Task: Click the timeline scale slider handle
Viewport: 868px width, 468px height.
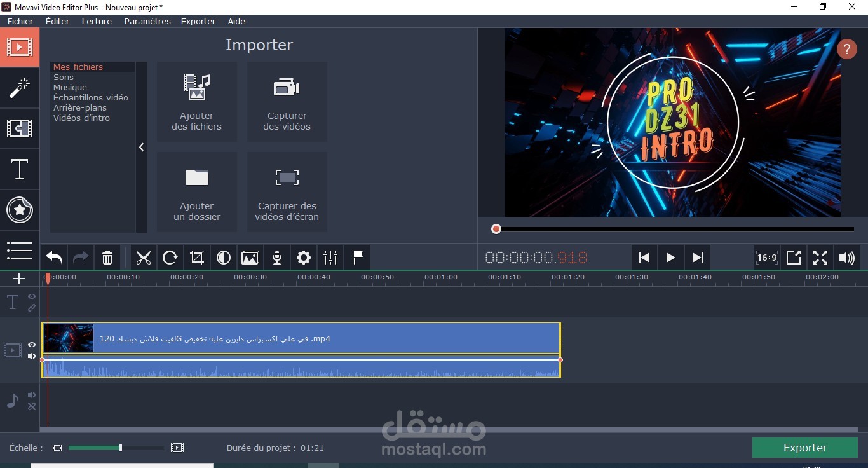Action: (x=121, y=448)
